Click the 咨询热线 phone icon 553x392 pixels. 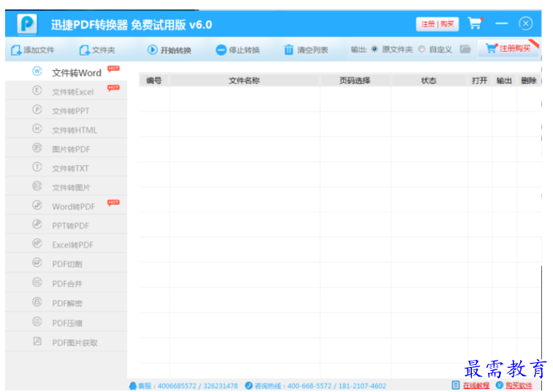(248, 385)
